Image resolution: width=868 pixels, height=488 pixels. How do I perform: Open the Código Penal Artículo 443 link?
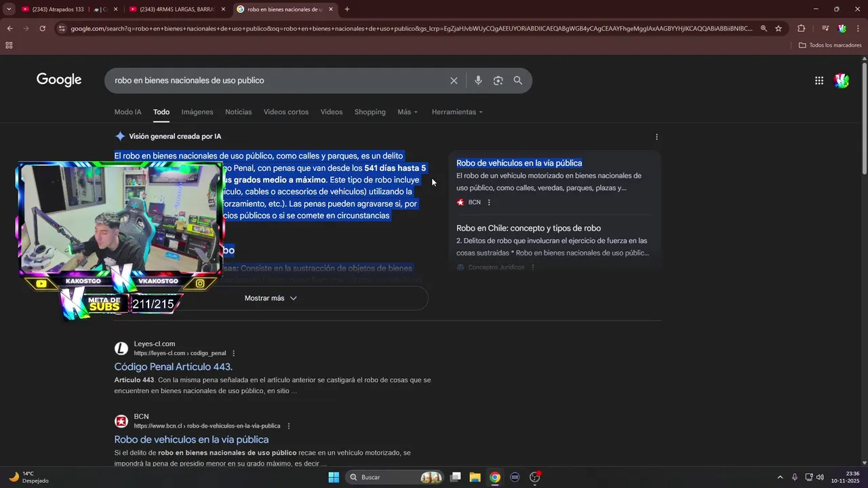[174, 367]
